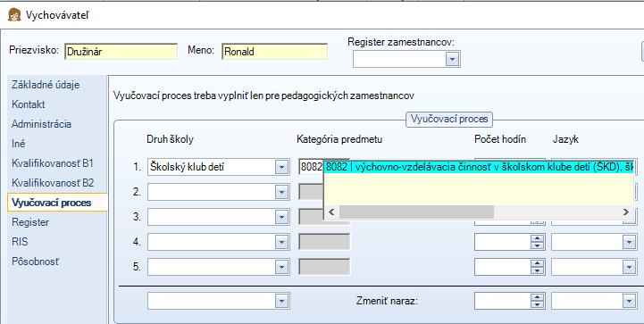Click right arrow of list horizontal scrollbar
The image size is (644, 324).
pyautogui.click(x=625, y=212)
